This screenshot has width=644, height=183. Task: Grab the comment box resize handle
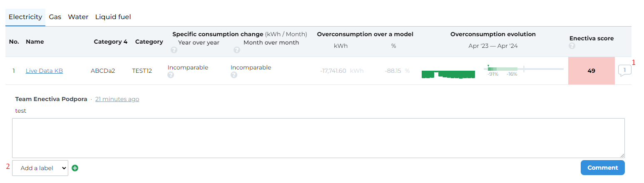pyautogui.click(x=622, y=155)
